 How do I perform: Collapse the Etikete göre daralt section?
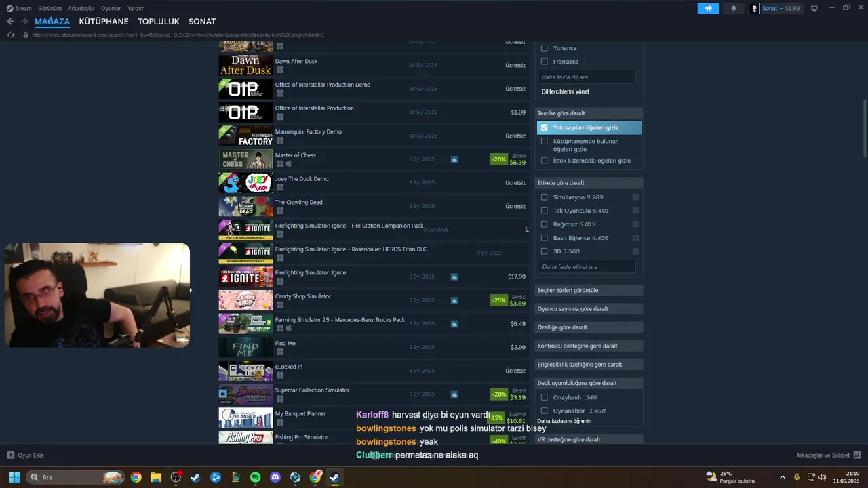[589, 183]
